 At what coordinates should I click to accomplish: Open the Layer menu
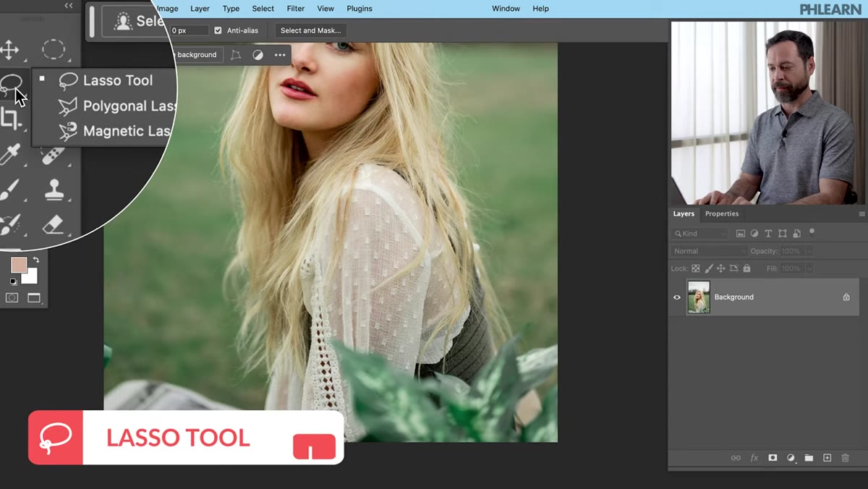pos(200,9)
